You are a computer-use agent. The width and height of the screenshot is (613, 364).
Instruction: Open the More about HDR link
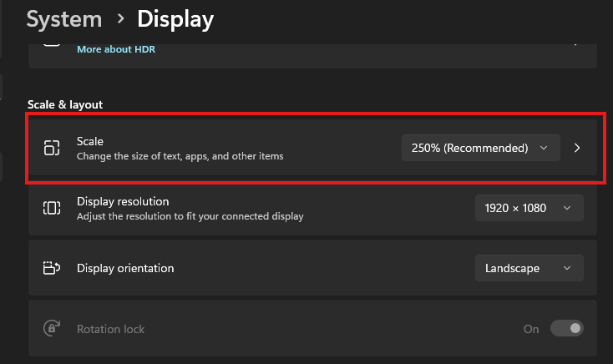point(116,49)
